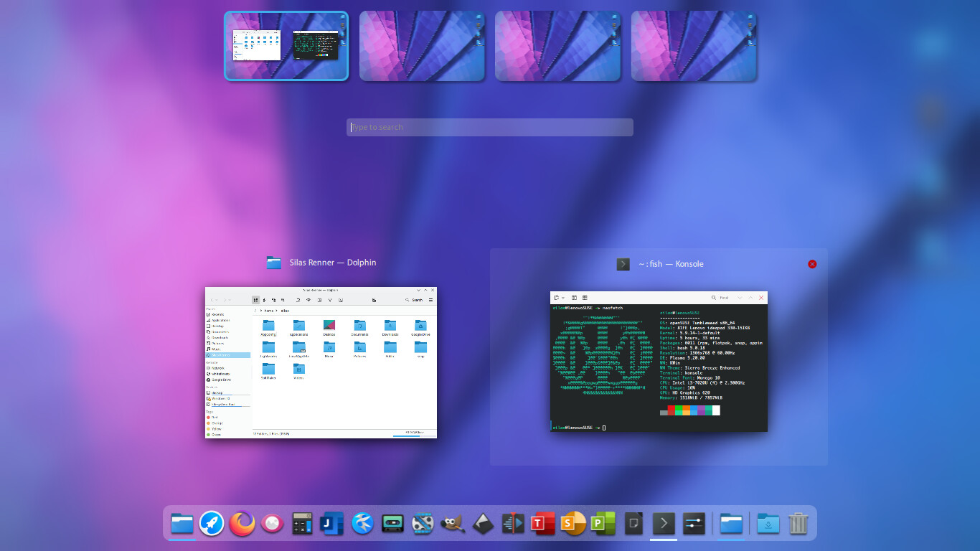Open the downloads folder in the dock
The height and width of the screenshot is (551, 980).
click(x=768, y=524)
